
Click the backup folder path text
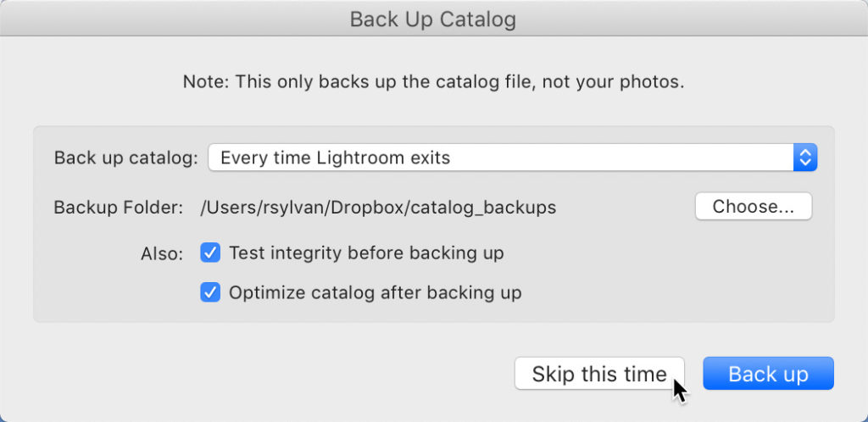pyautogui.click(x=378, y=207)
